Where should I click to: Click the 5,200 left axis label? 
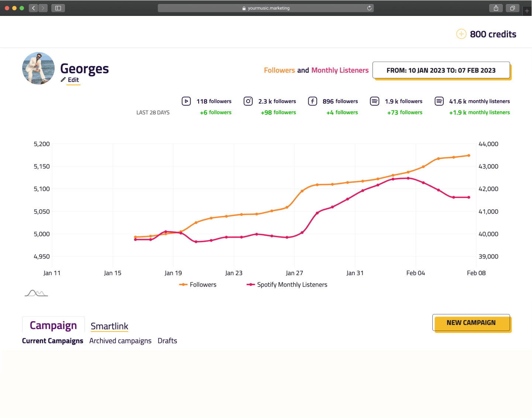tap(42, 144)
